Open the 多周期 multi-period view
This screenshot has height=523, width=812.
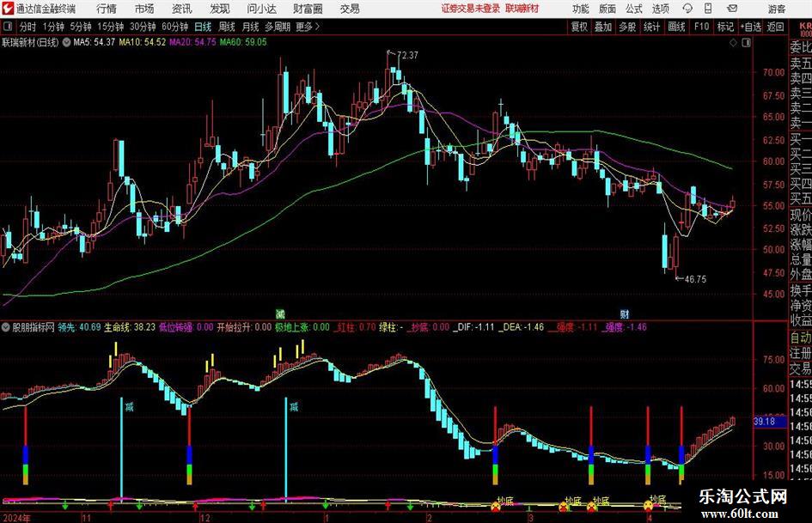[278, 27]
